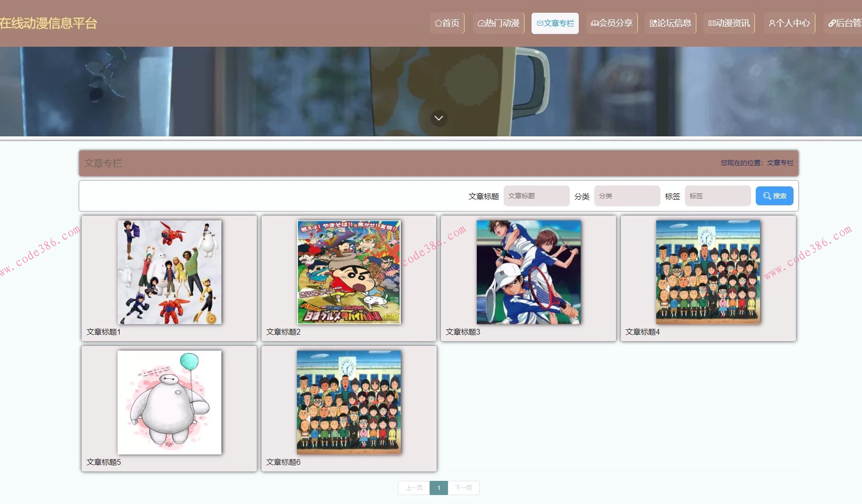Screen dimensions: 862x504
Task: Click the 文章标题6 caption text
Action: [283, 462]
